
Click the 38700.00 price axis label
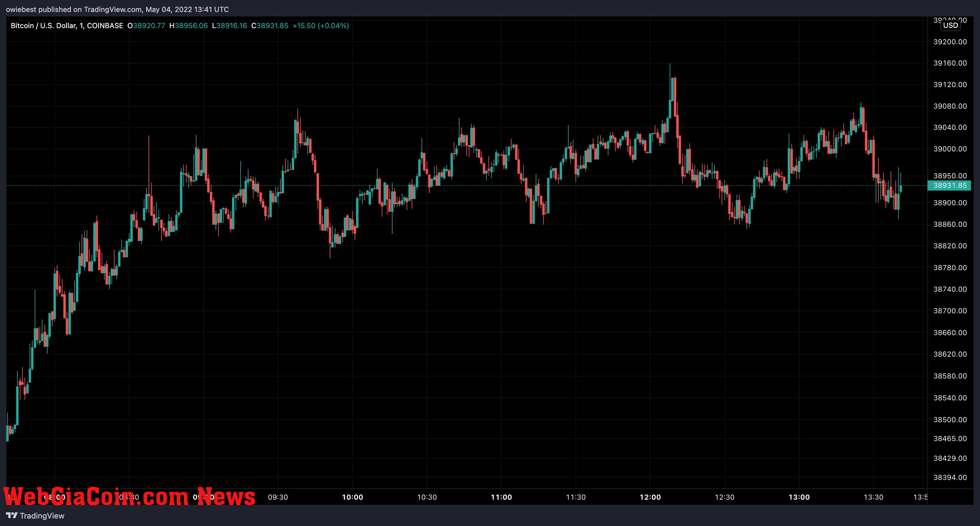(950, 311)
